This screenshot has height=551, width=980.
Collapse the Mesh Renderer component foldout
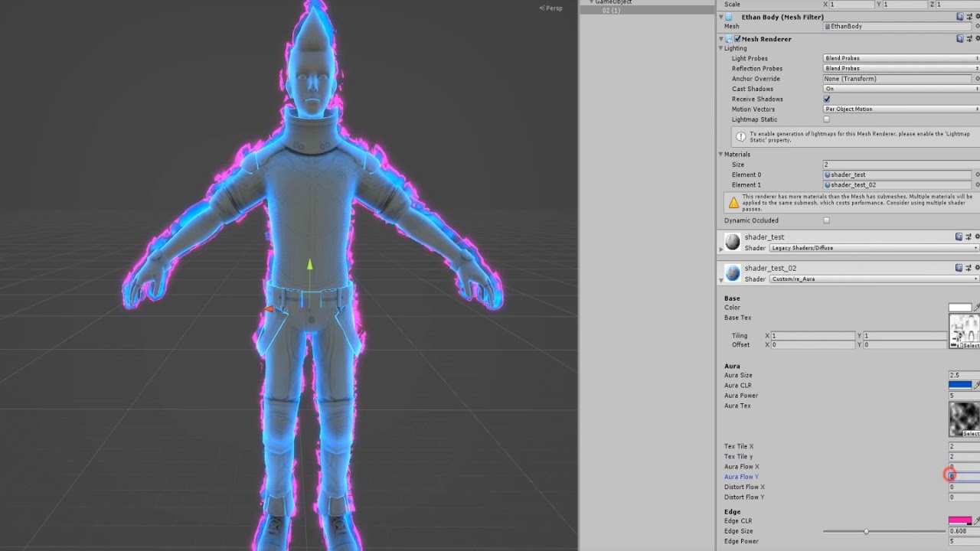pos(720,38)
